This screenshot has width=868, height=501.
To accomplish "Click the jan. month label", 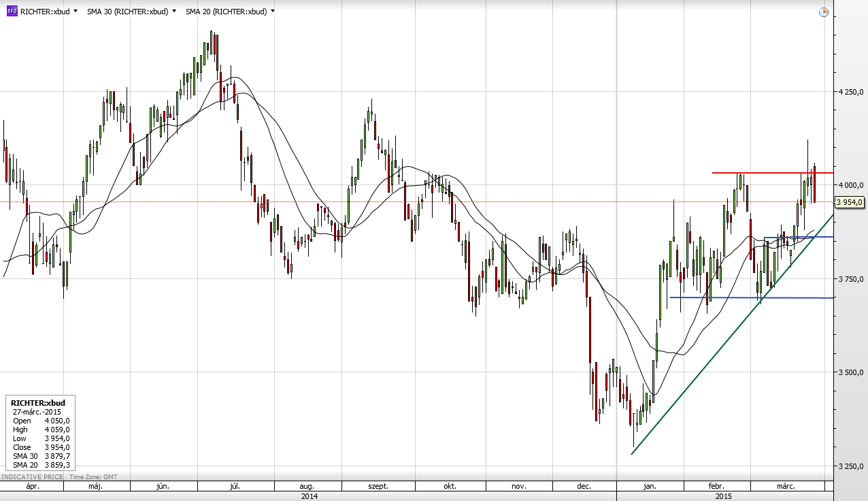I will pyautogui.click(x=650, y=486).
